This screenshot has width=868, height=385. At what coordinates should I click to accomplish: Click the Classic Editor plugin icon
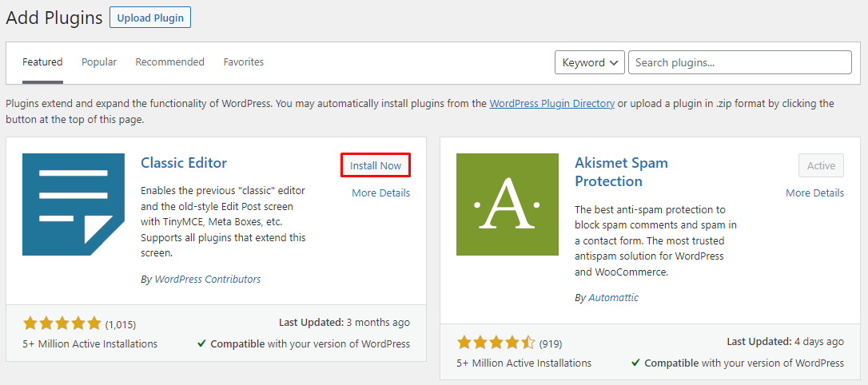[74, 204]
